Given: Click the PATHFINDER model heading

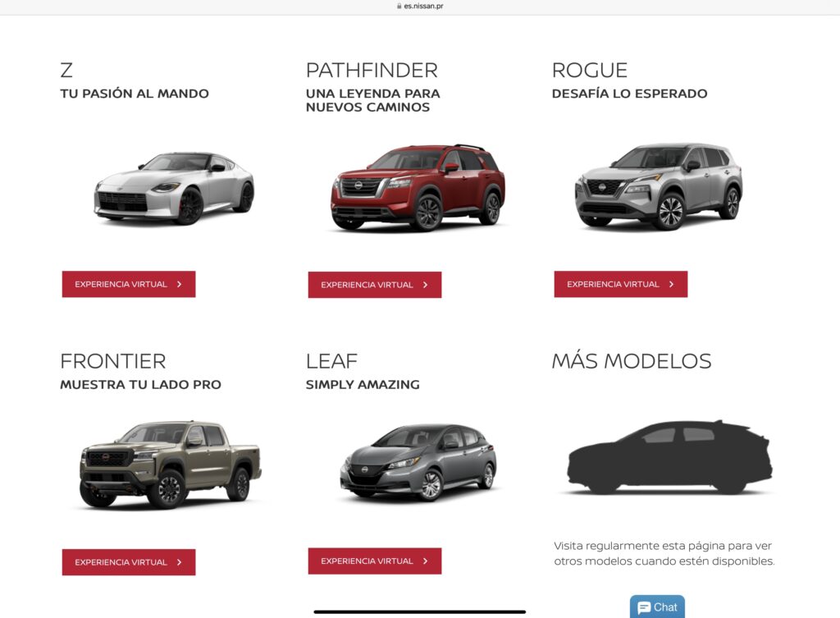Looking at the screenshot, I should [x=372, y=71].
